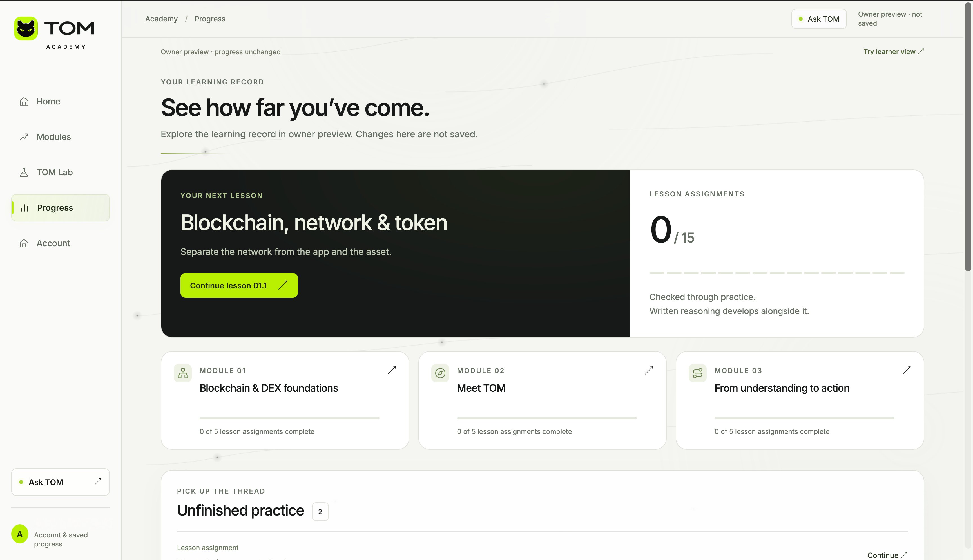Click the green A avatar circle
973x560 pixels.
pos(20,534)
